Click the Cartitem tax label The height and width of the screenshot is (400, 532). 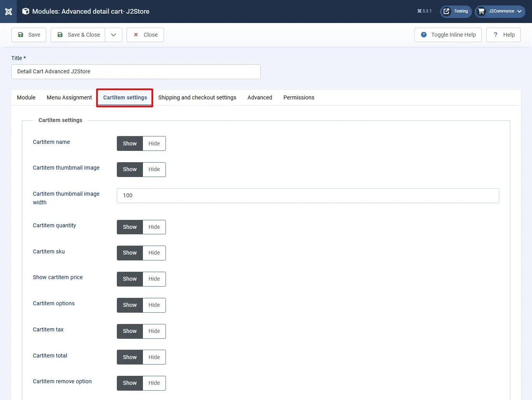coord(48,329)
